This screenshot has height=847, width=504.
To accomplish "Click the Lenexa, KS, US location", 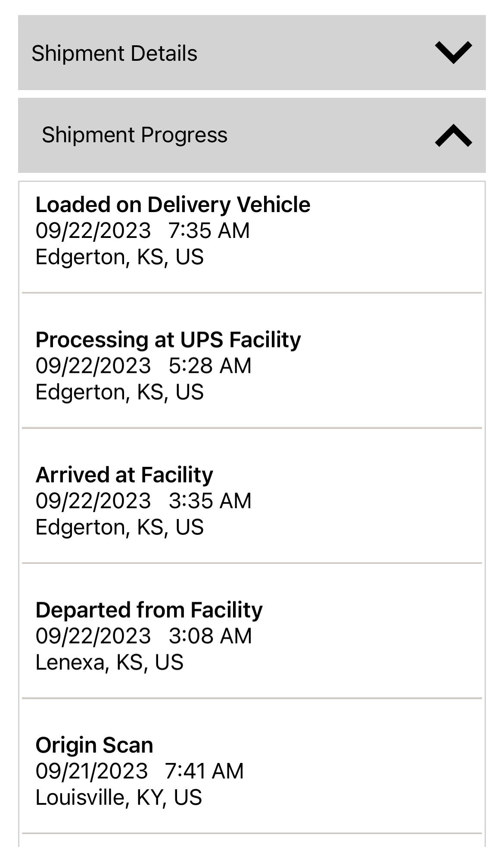I will tap(109, 662).
